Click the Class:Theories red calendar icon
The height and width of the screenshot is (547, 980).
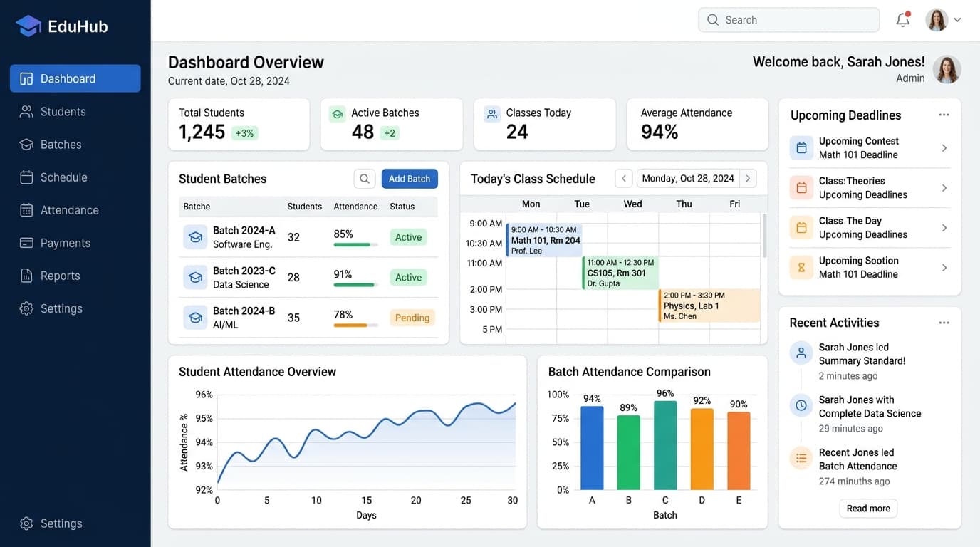801,188
